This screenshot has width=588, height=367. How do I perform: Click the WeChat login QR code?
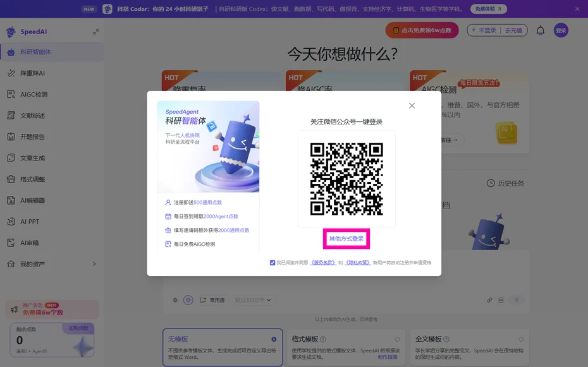pyautogui.click(x=346, y=179)
